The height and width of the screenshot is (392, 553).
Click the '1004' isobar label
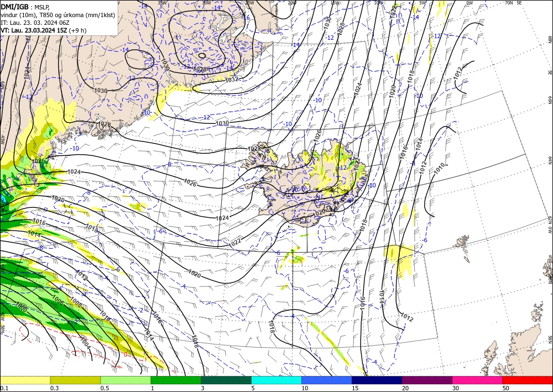pyautogui.click(x=85, y=343)
